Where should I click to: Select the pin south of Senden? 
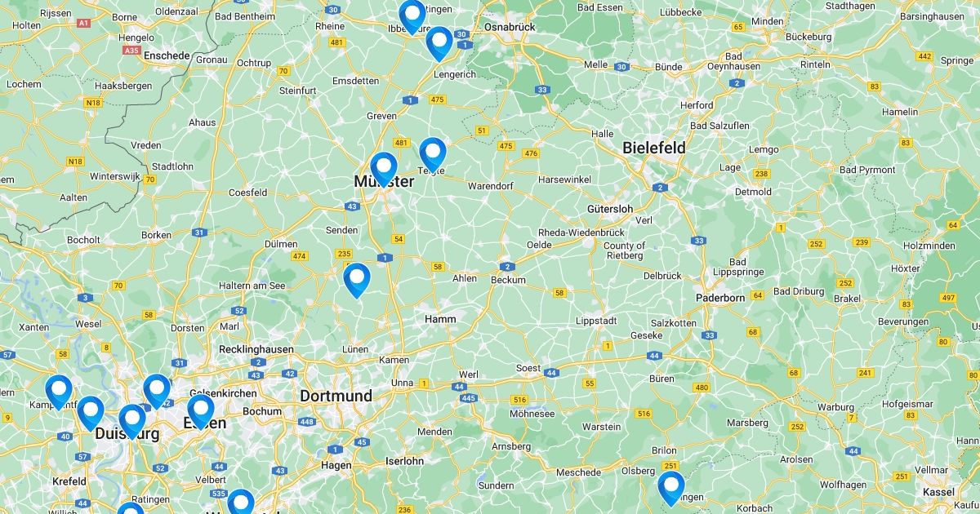coord(357,281)
